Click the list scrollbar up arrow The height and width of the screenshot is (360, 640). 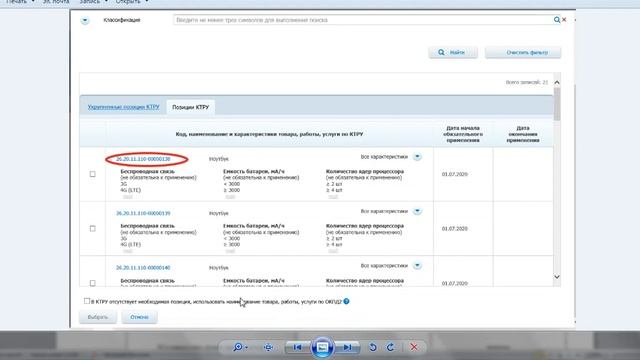557,82
